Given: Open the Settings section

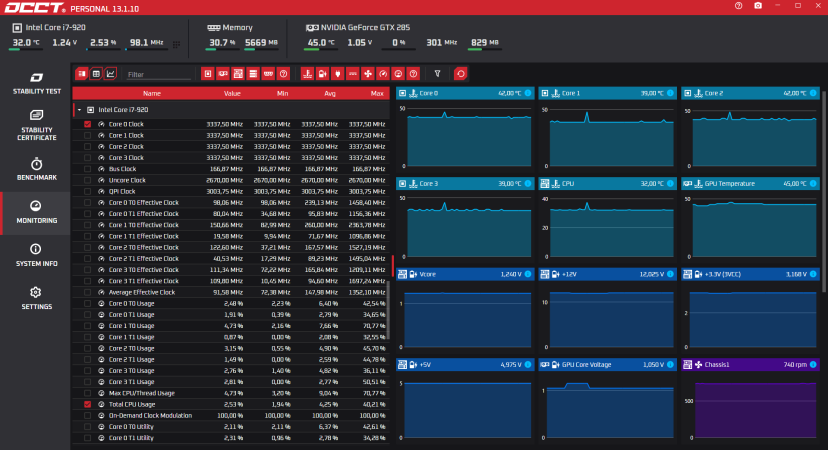Looking at the screenshot, I should tap(36, 298).
